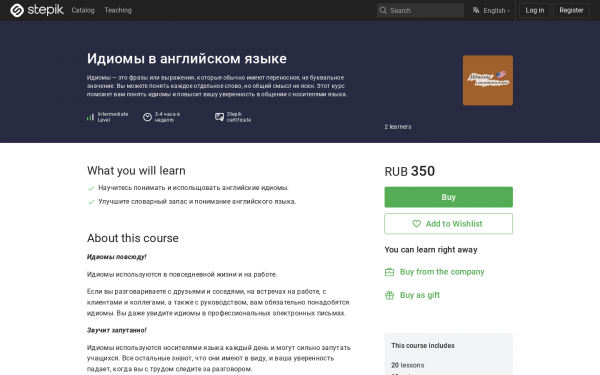600x375 pixels.
Task: Click This course includes heading
Action: click(423, 346)
